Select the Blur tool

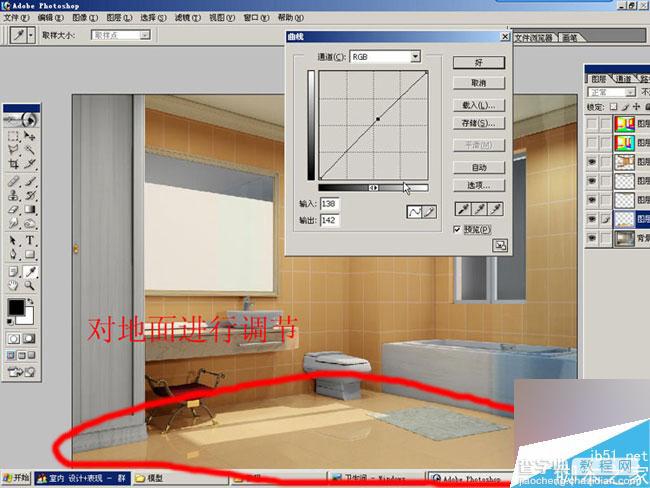coord(13,223)
